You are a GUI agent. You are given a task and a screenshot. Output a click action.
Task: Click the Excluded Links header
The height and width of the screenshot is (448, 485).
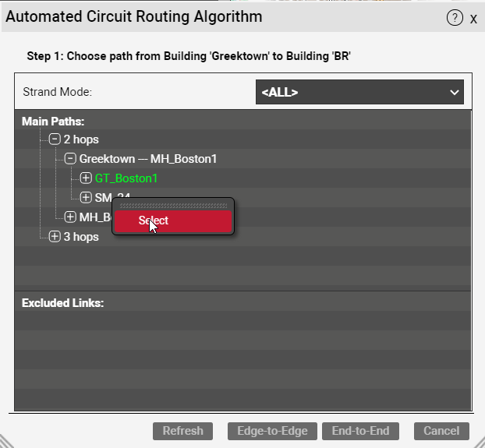point(62,302)
